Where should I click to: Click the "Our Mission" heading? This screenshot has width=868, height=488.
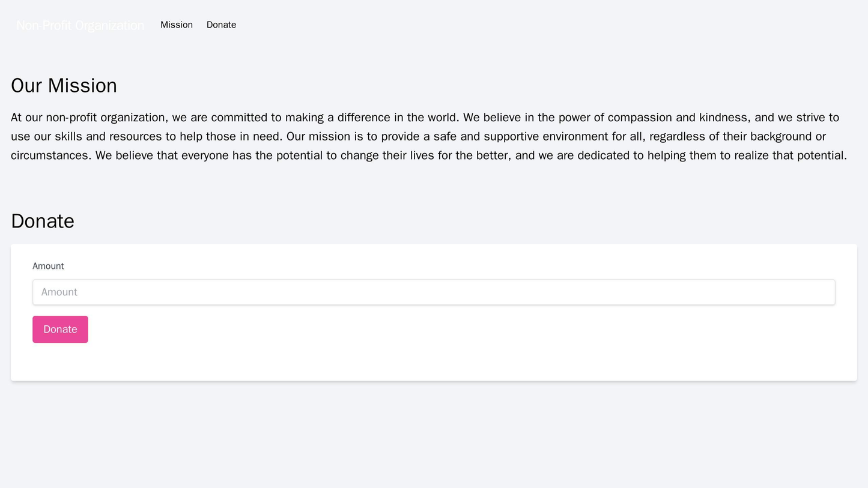pos(64,86)
